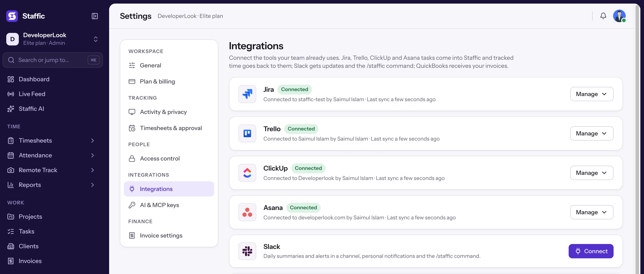Click the Staffic logo icon
The image size is (644, 274).
(12, 16)
